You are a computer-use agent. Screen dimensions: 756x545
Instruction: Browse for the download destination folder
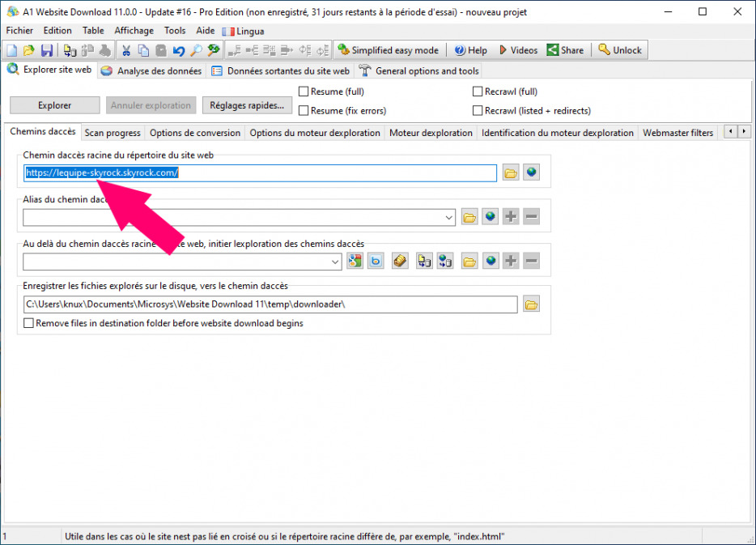pyautogui.click(x=531, y=304)
